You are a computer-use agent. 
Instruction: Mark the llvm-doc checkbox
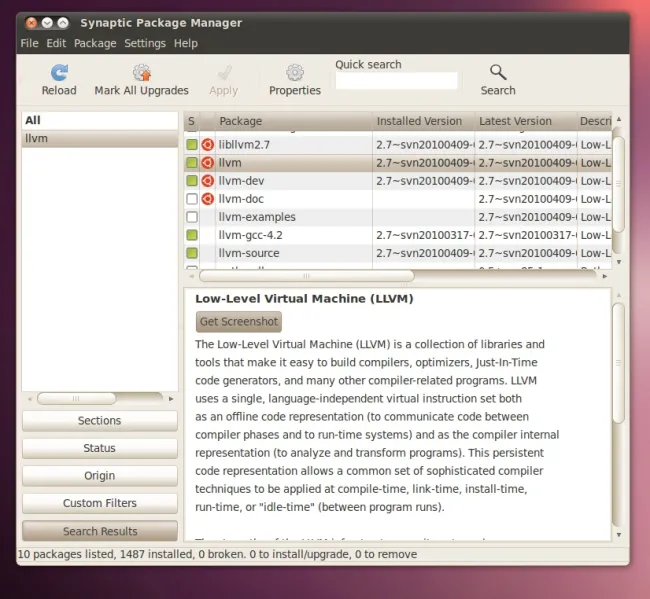pyautogui.click(x=192, y=199)
